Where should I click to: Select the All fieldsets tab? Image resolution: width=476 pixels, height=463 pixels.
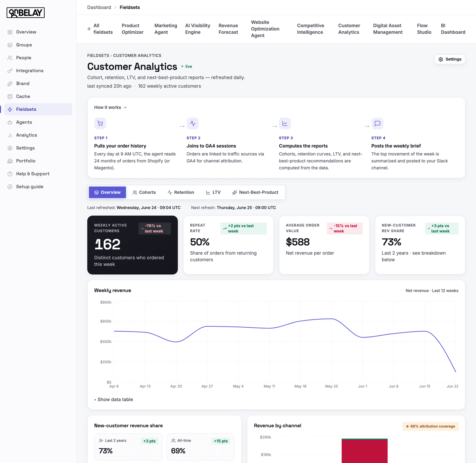coord(100,29)
